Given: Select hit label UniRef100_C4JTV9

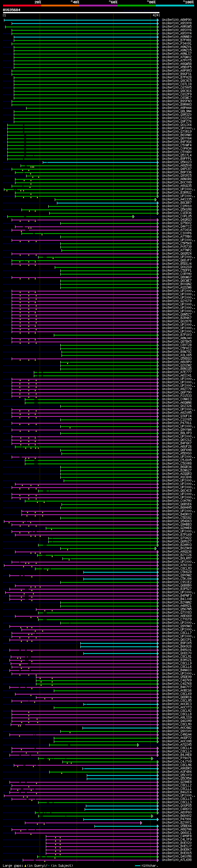Looking at the screenshot, I should pyautogui.click(x=176, y=761).
